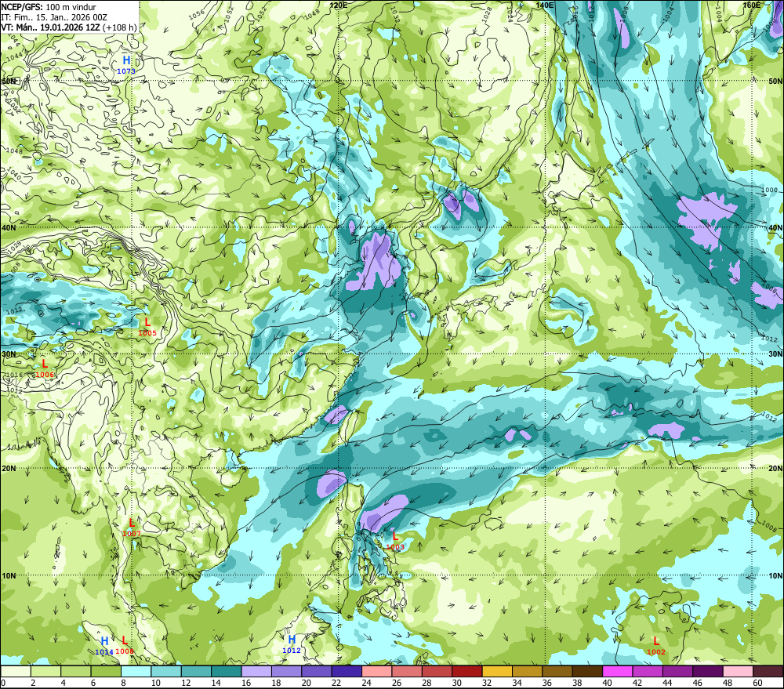Pick the deep purple 46–48 legend swatch
The height and width of the screenshot is (689, 784).
(707, 671)
